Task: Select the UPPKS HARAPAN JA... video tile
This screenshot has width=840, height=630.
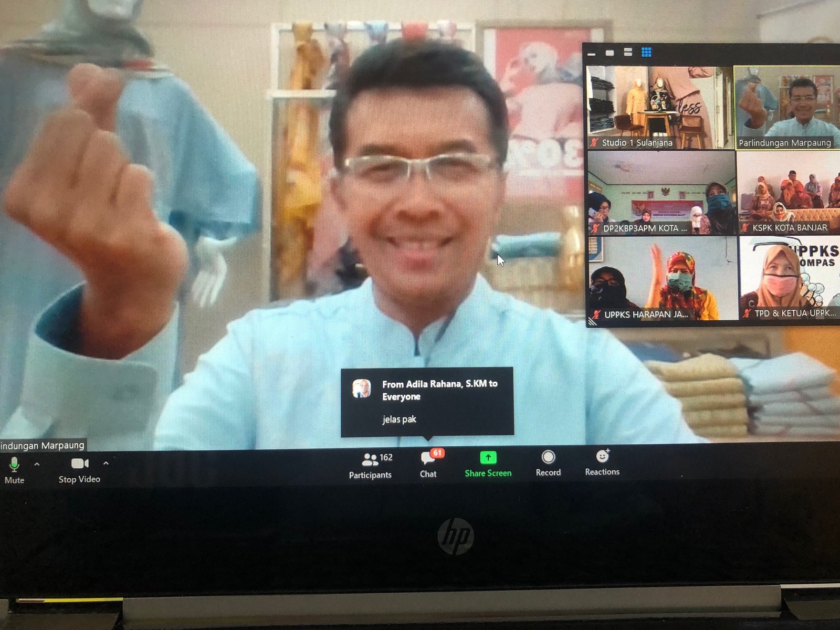Action: 663,278
